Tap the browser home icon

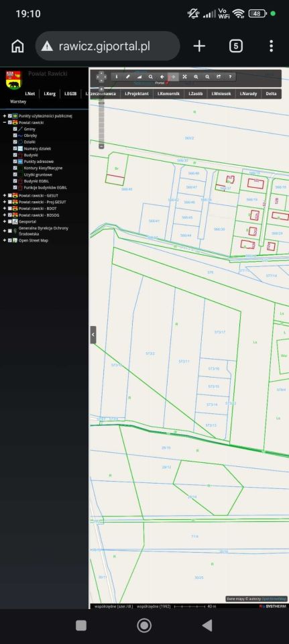click(17, 46)
